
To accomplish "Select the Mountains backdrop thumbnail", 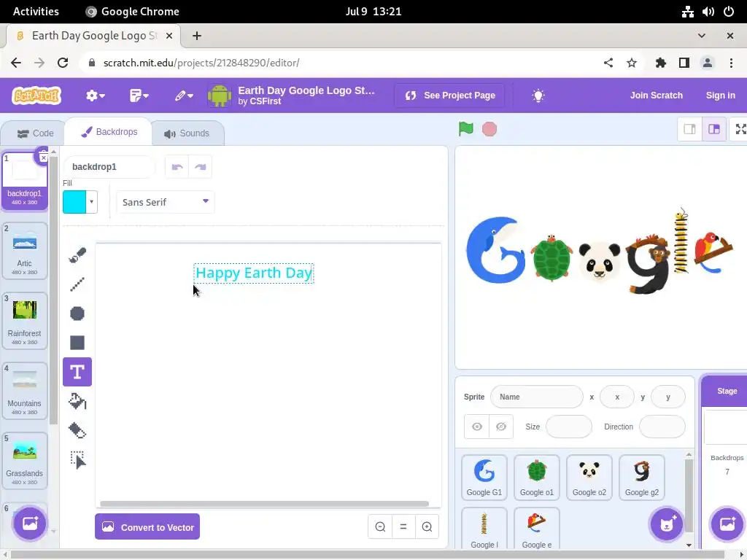I will coord(25,391).
